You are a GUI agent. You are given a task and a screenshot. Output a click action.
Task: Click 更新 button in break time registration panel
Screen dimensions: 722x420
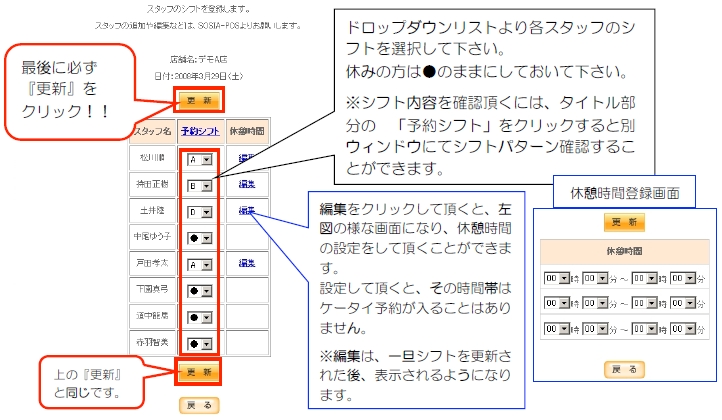click(x=625, y=223)
